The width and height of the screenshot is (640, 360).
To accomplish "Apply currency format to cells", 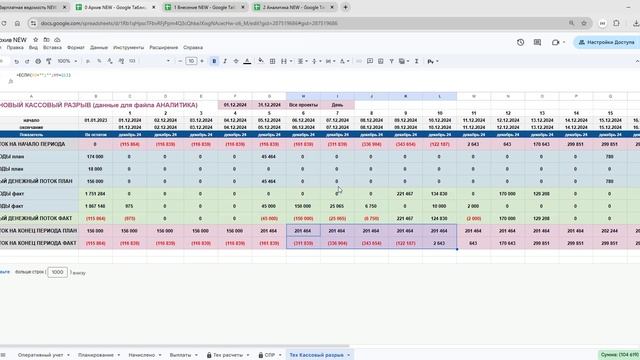I will [x=88, y=61].
